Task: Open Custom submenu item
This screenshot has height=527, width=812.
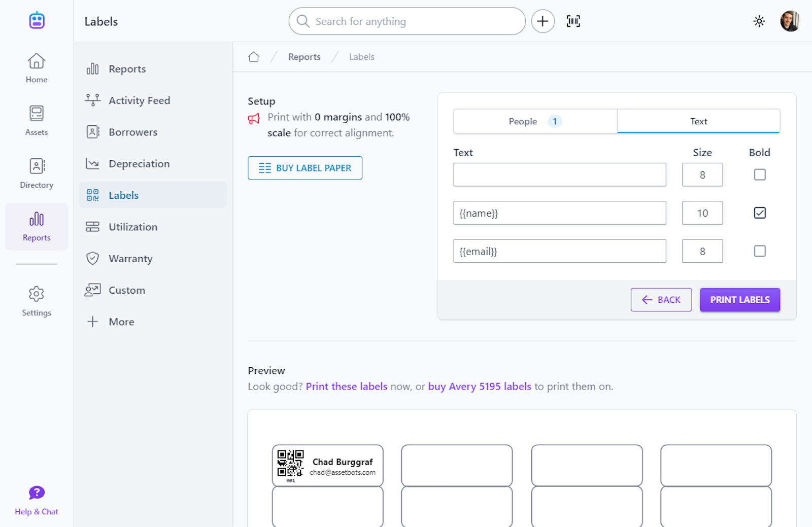Action: (153, 290)
